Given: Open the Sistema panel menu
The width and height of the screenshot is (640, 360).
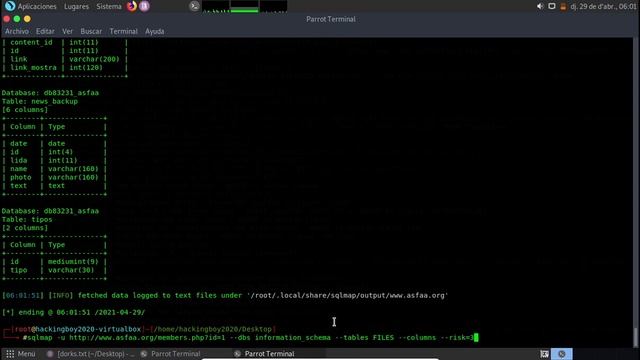Looking at the screenshot, I should (109, 7).
